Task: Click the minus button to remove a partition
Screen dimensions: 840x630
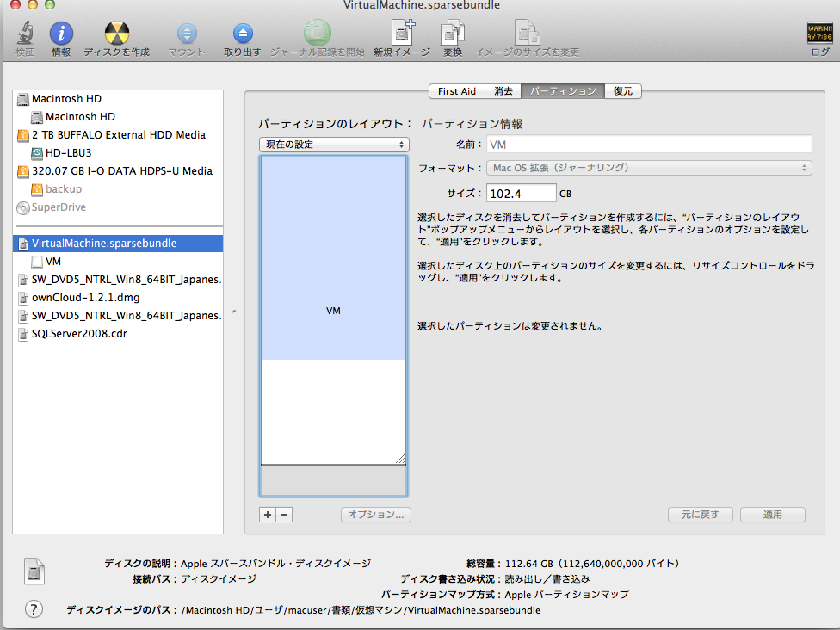Action: coord(285,515)
